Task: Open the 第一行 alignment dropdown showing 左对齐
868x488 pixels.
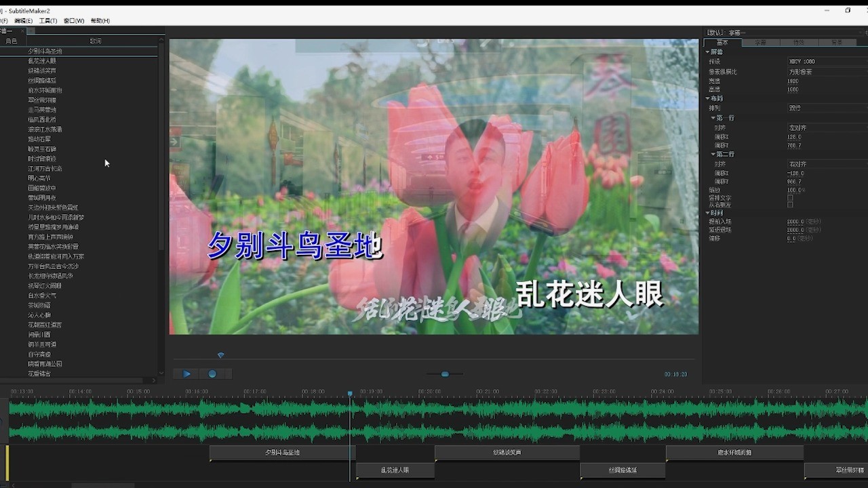Action: point(823,128)
